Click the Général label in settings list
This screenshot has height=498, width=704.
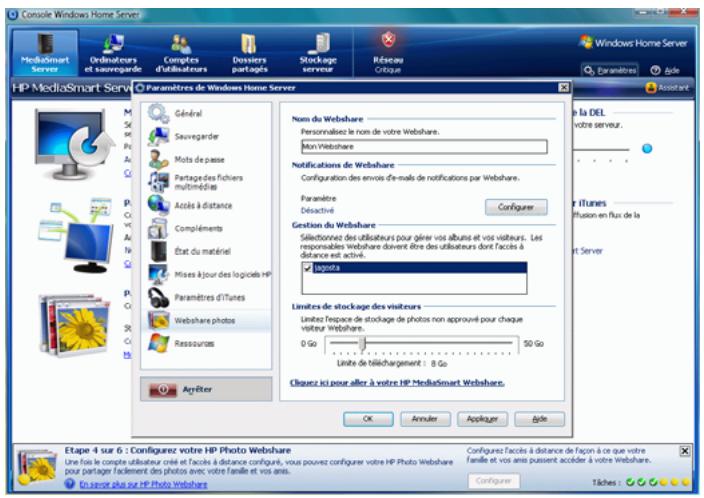click(188, 114)
